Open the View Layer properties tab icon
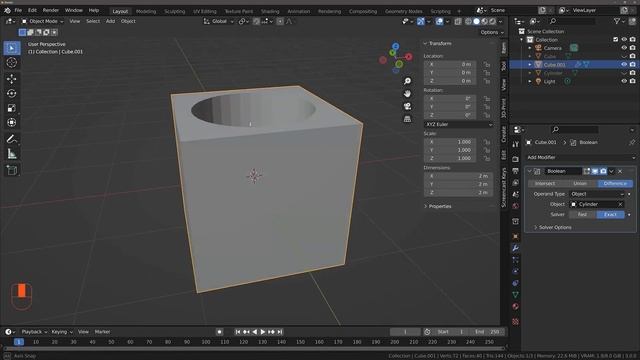640x360 pixels. (516, 182)
